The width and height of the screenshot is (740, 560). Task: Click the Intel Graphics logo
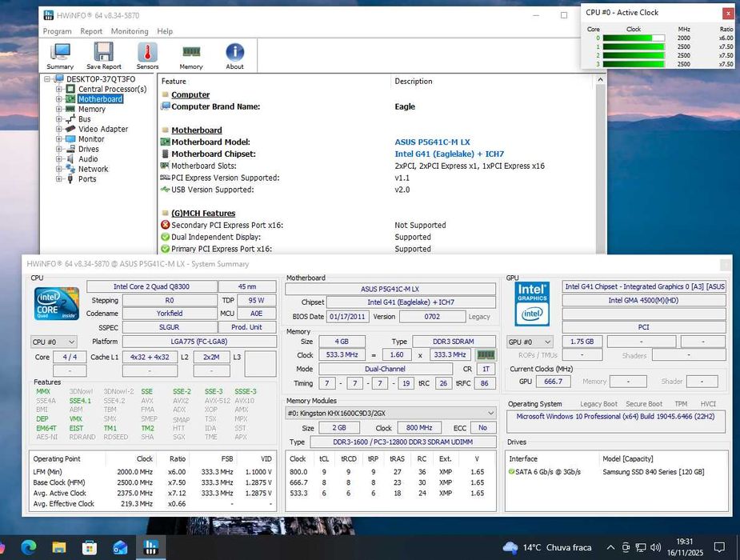(532, 304)
